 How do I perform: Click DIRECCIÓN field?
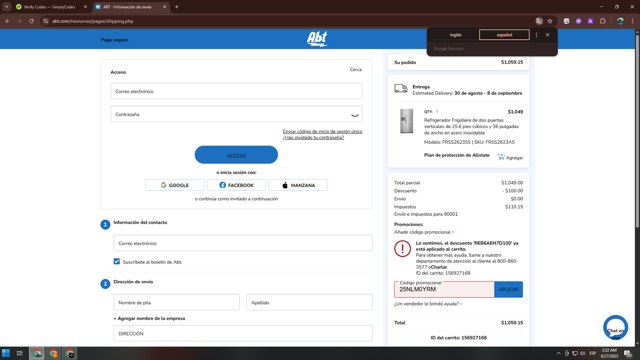pyautogui.click(x=243, y=333)
